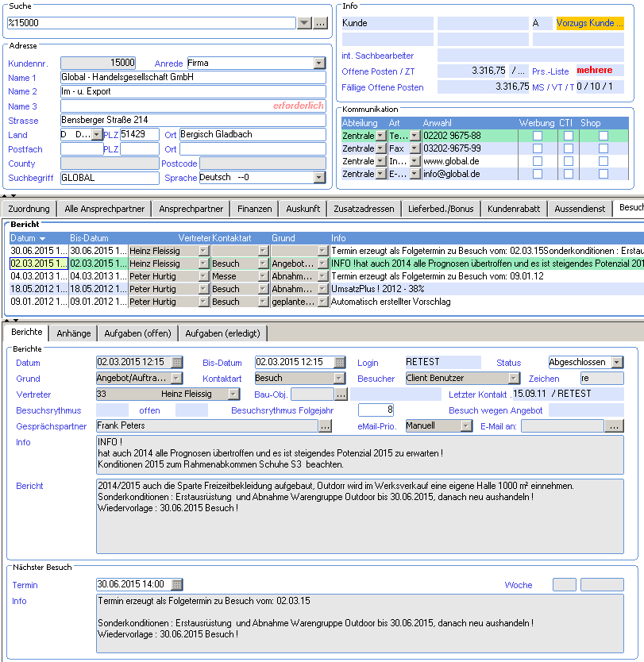The image size is (644, 662).
Task: Open the Aufgaben (offen) tab
Action: [137, 333]
